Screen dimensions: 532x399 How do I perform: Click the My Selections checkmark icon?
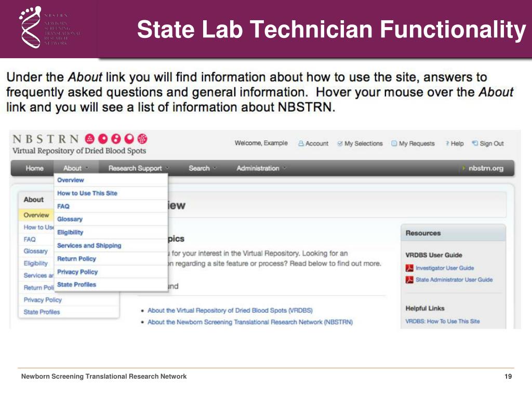pyautogui.click(x=340, y=143)
